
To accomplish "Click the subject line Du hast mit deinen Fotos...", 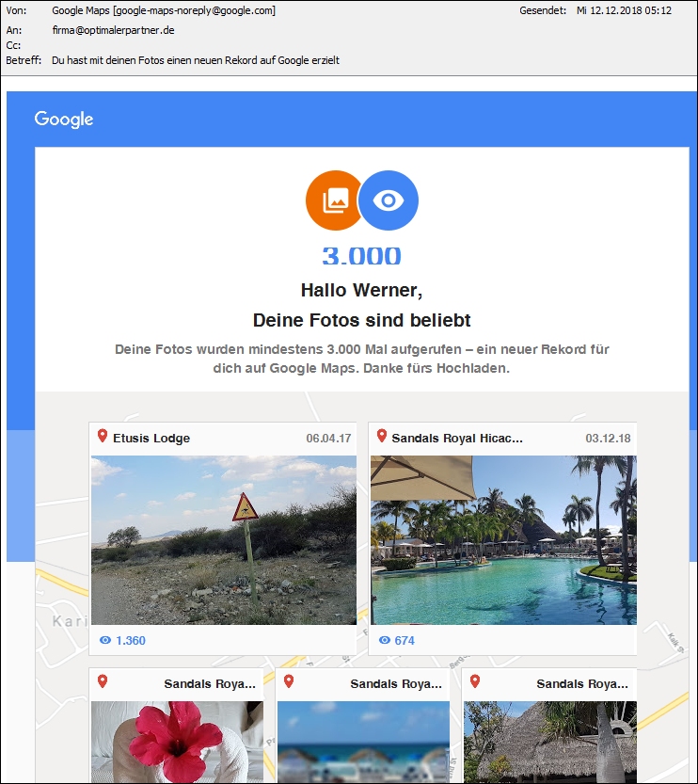I will (x=196, y=60).
